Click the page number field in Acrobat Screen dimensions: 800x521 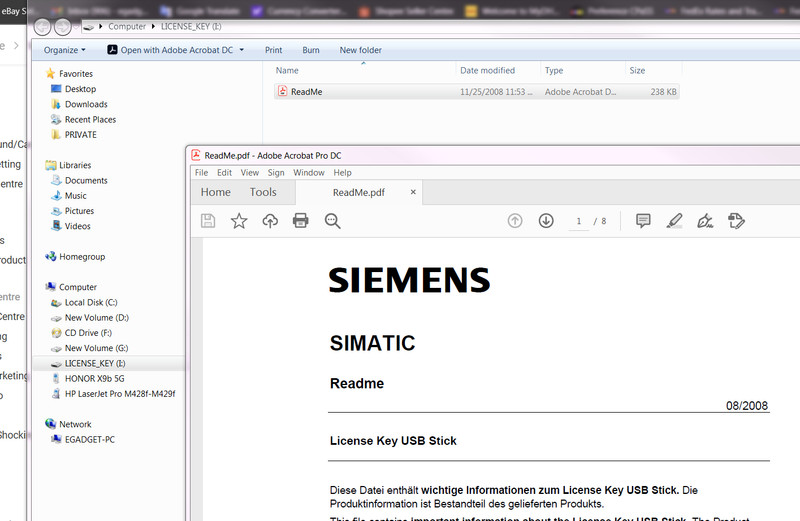[x=579, y=221]
